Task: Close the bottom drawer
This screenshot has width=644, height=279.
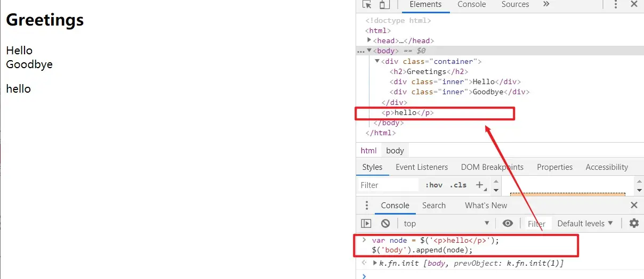Action: pyautogui.click(x=634, y=206)
